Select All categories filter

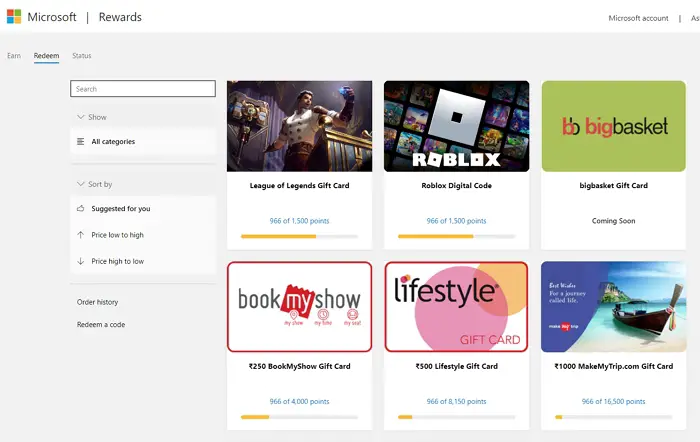click(x=143, y=142)
